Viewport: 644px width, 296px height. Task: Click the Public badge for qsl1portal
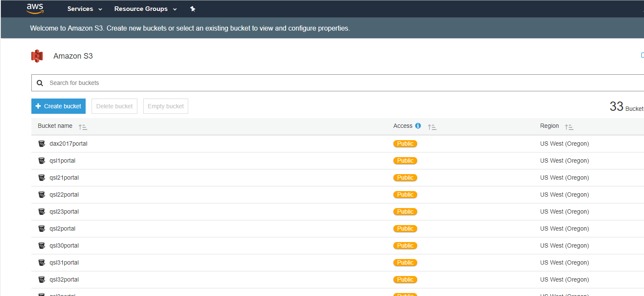(x=405, y=161)
